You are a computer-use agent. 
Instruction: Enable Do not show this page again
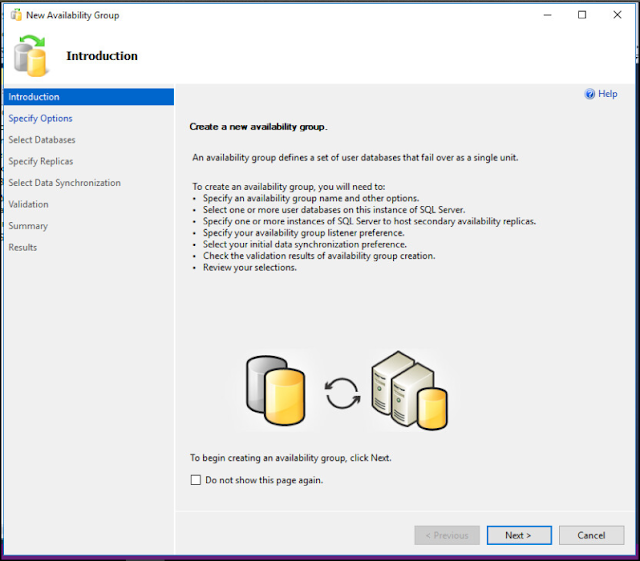196,480
